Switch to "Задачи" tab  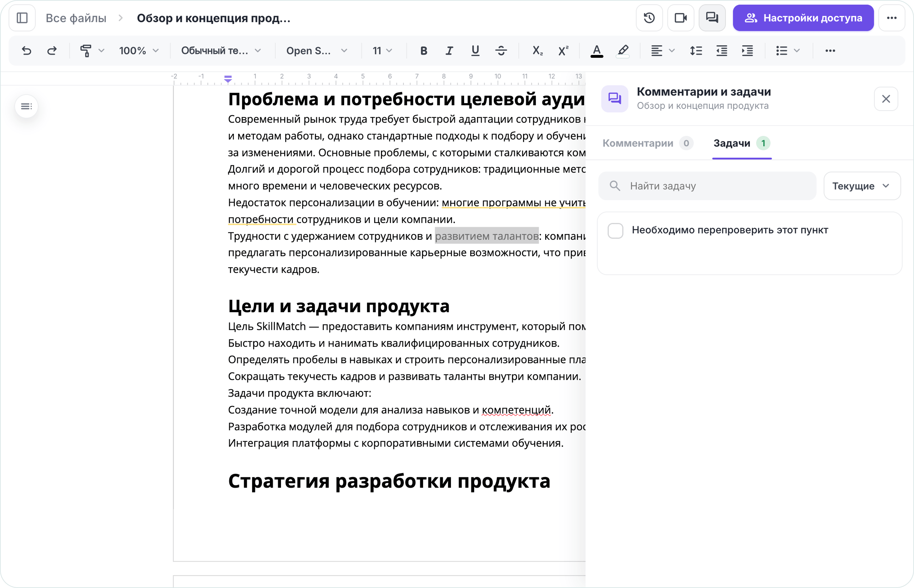tap(742, 143)
